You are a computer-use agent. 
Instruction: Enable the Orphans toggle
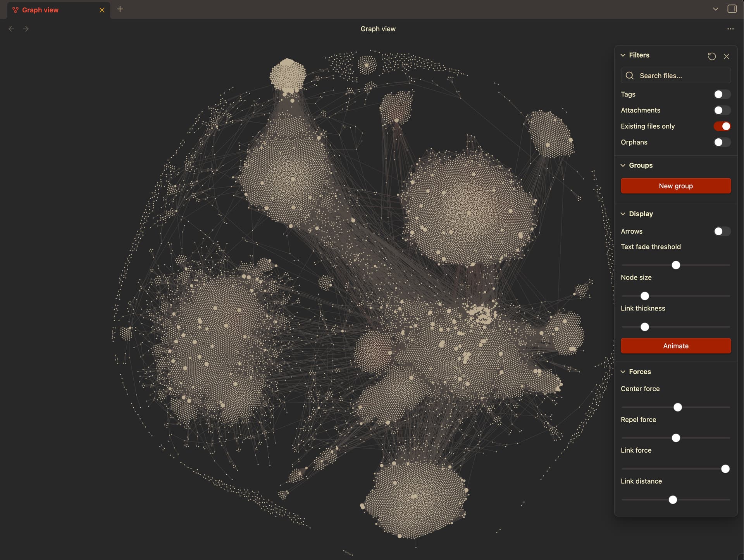click(722, 142)
